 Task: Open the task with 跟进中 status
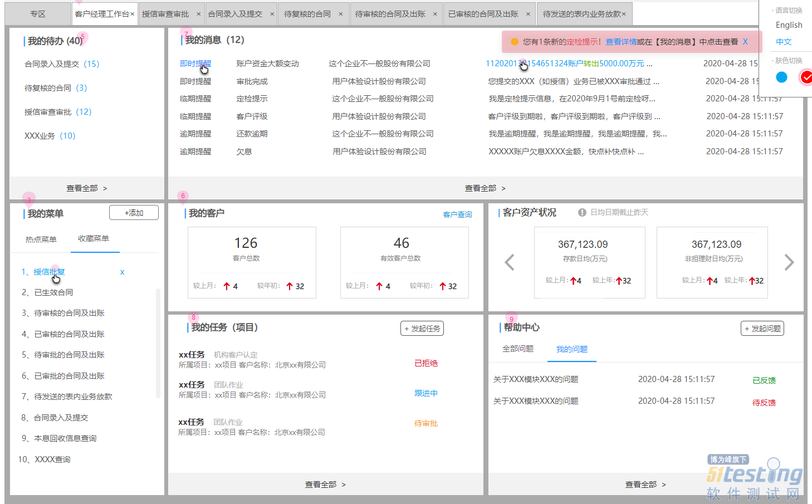click(308, 390)
